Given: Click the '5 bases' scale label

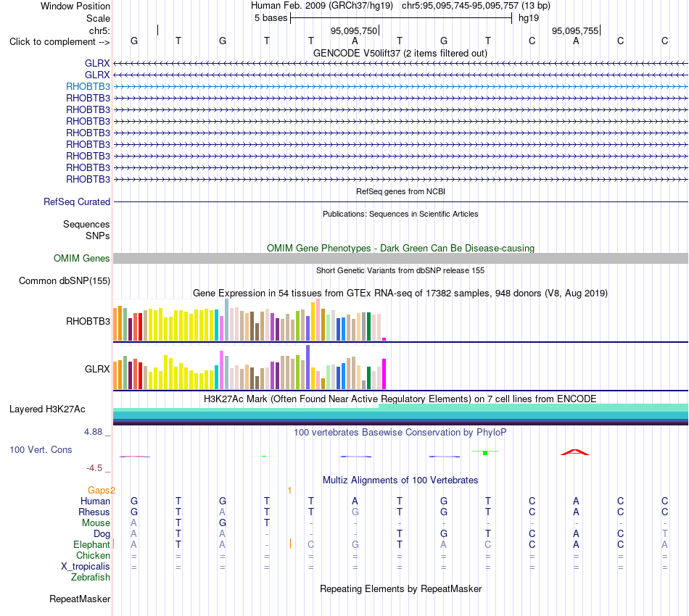Looking at the screenshot, I should [x=271, y=18].
